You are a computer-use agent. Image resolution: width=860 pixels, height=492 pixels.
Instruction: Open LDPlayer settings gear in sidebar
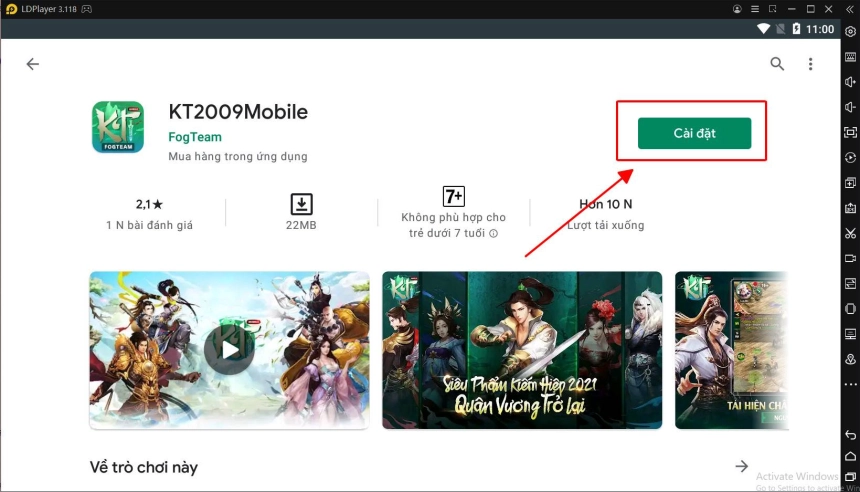[851, 32]
